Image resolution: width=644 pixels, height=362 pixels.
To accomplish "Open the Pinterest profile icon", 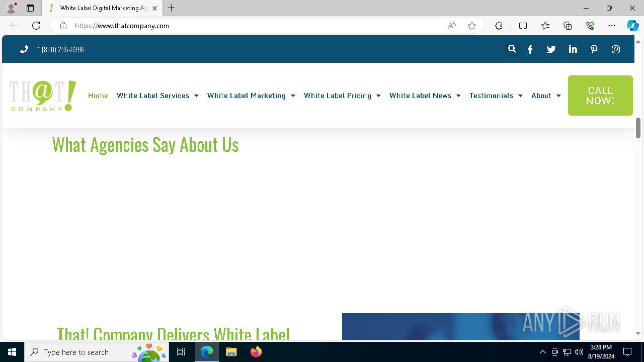I will 594,49.
